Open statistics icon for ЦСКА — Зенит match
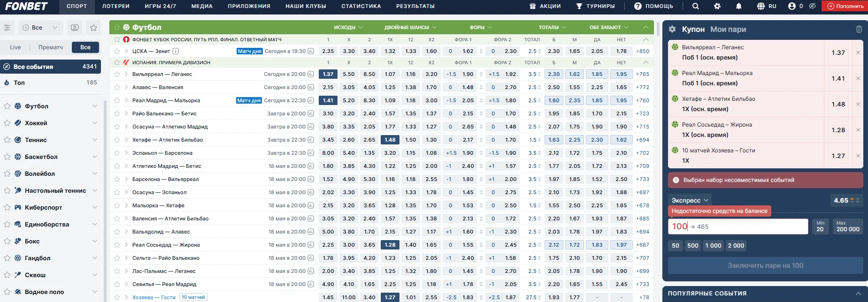The width and height of the screenshot is (868, 302). [x=311, y=51]
